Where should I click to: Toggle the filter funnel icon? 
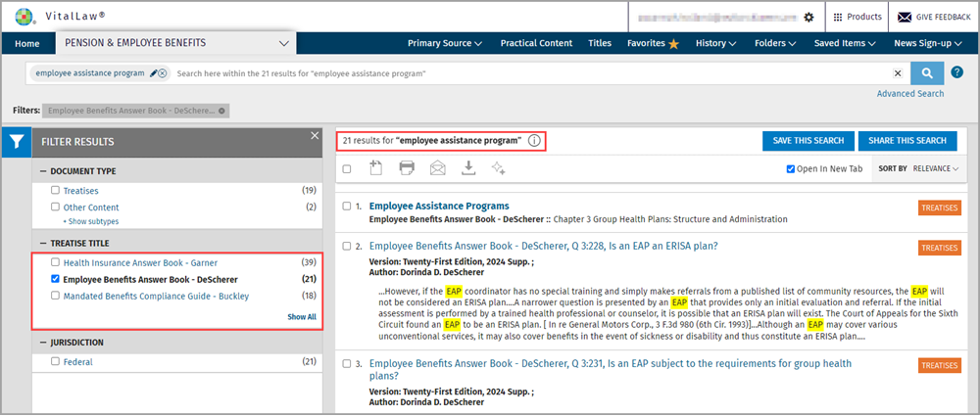click(16, 142)
